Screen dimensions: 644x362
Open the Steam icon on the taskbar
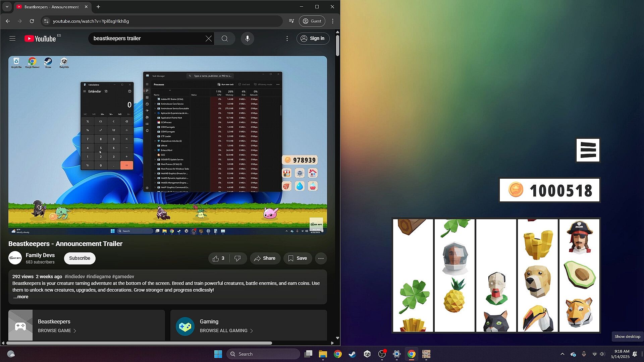pyautogui.click(x=352, y=354)
